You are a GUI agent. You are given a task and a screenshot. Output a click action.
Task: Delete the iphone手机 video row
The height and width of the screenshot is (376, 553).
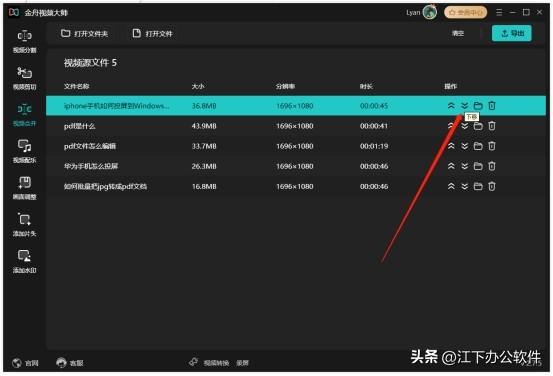(492, 105)
